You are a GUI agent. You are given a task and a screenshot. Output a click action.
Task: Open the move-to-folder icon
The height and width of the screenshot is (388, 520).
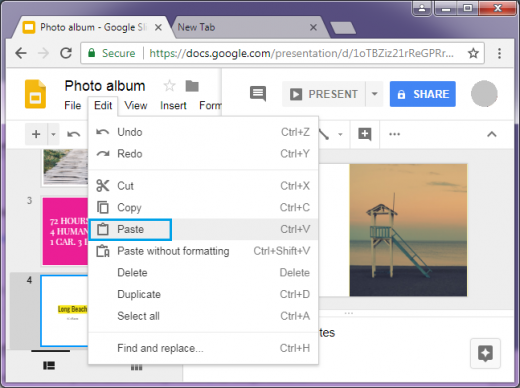(x=192, y=86)
